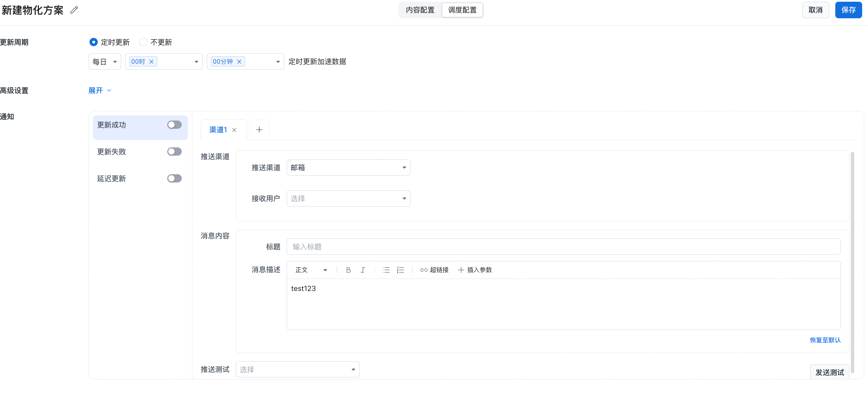Insert a bulleted list in editor
Image resolution: width=868 pixels, height=407 pixels.
click(x=386, y=270)
